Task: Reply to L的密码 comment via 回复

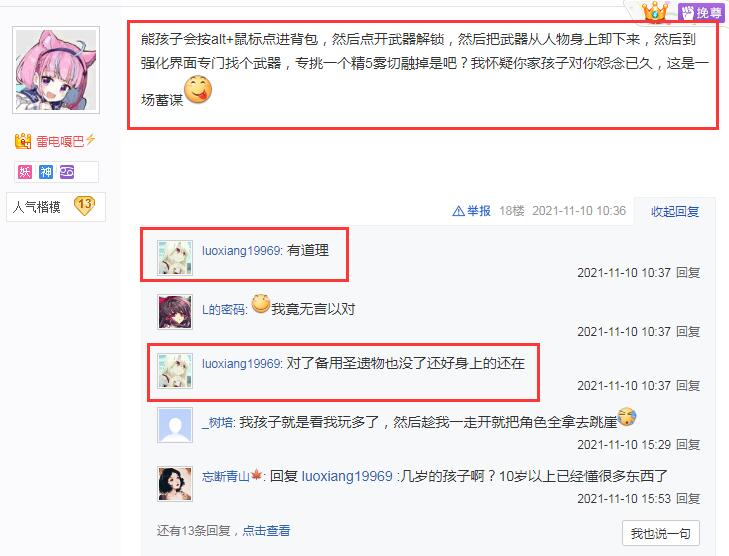Action: pos(688,331)
